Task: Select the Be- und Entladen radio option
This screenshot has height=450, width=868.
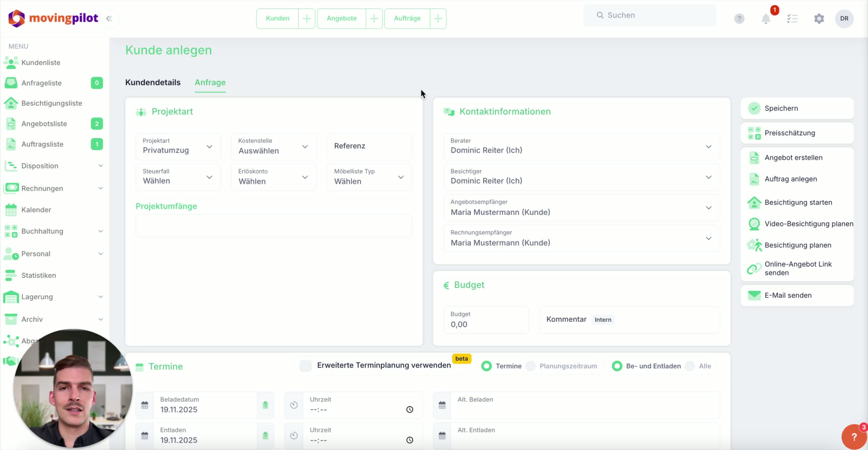Action: [x=617, y=366]
